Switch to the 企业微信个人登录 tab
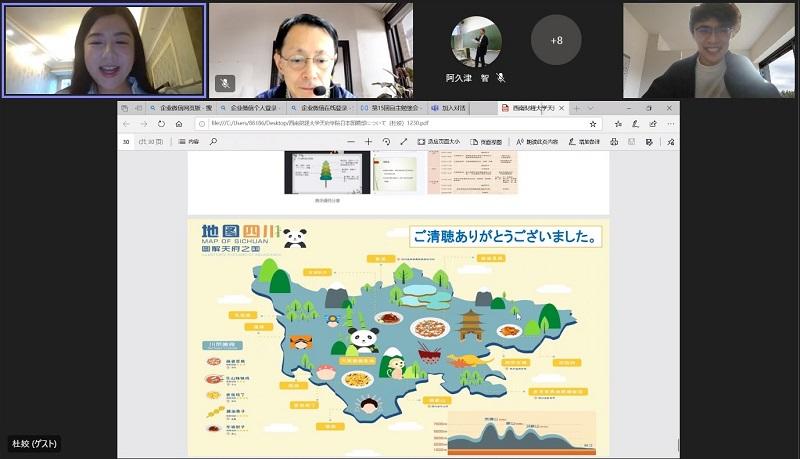 (x=251, y=108)
